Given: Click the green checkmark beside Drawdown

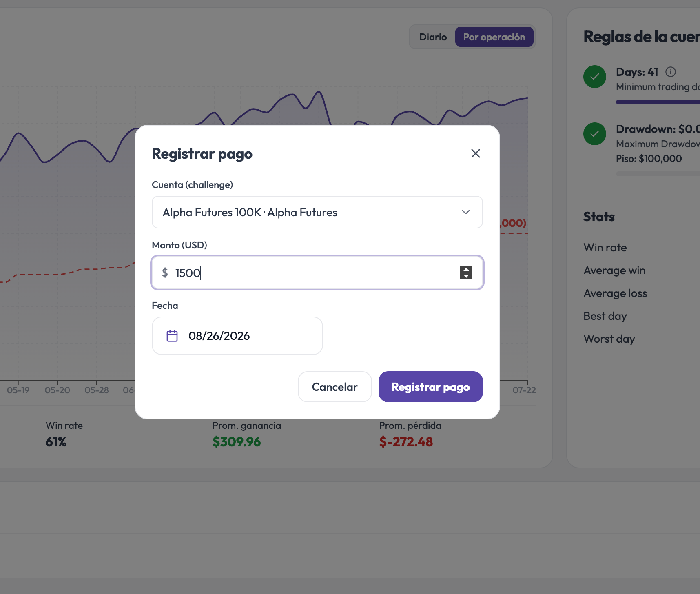Looking at the screenshot, I should (x=595, y=134).
